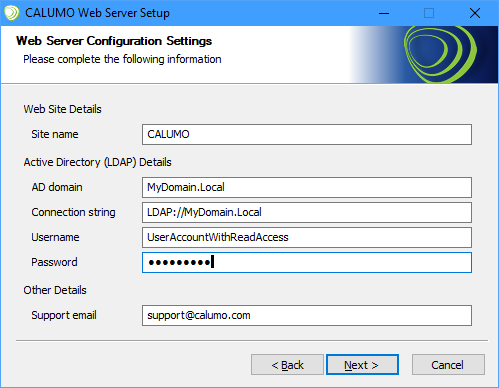Cancel the web server setup
Viewport: 499px width, 388px height.
(448, 365)
